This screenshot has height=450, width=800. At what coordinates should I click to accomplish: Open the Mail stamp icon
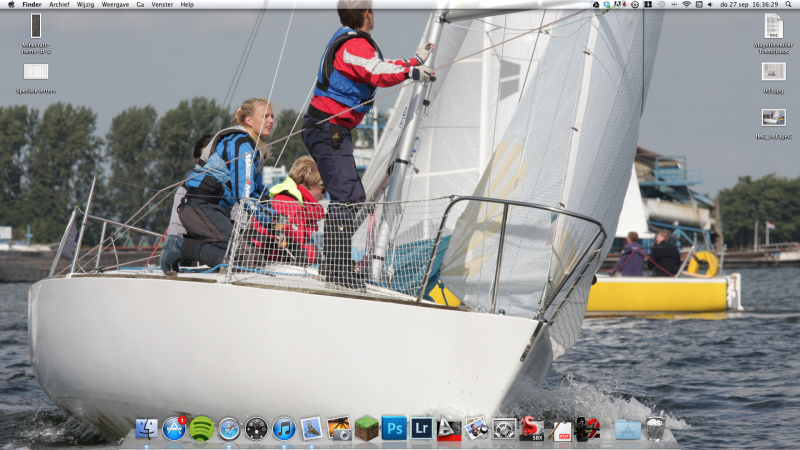tap(311, 429)
